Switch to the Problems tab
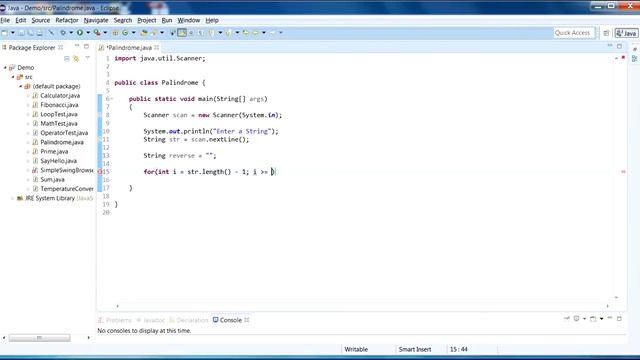The width and height of the screenshot is (640, 360). click(116, 320)
